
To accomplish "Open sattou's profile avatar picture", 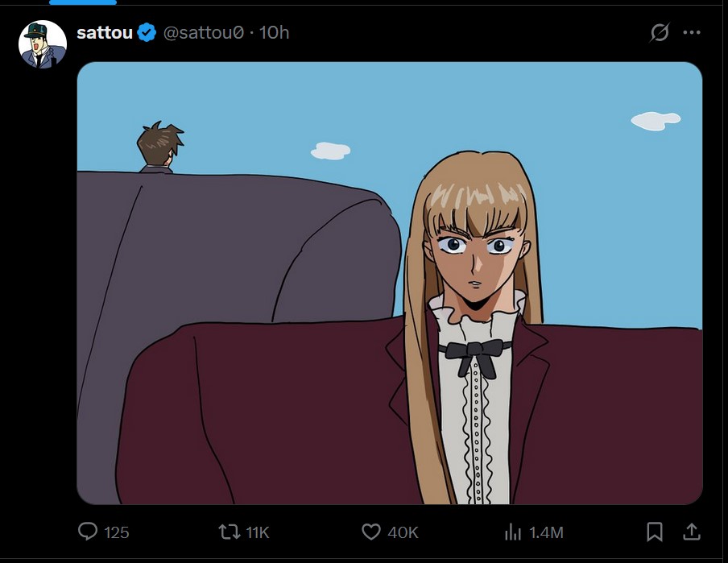I will (43, 44).
